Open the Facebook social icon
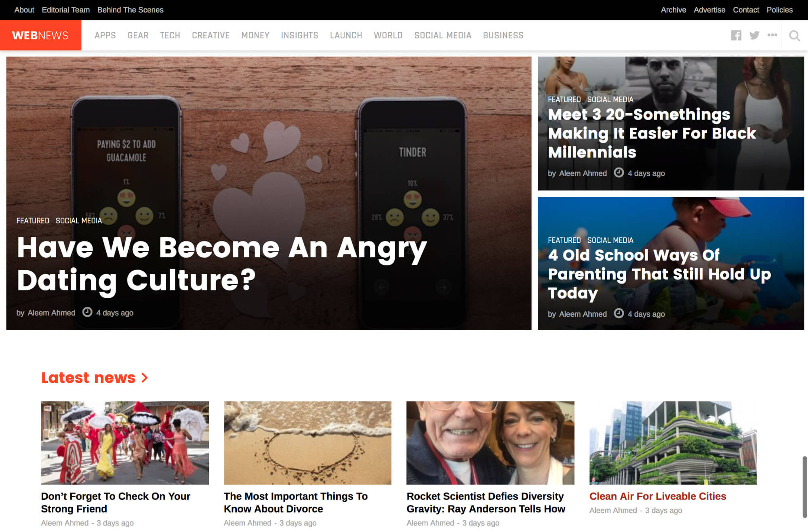Viewport: 808px width, 532px height. (x=736, y=36)
